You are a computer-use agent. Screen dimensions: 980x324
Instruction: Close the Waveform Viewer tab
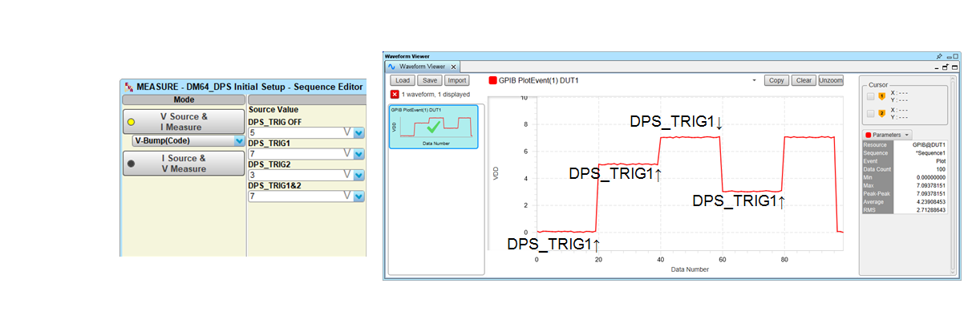453,67
